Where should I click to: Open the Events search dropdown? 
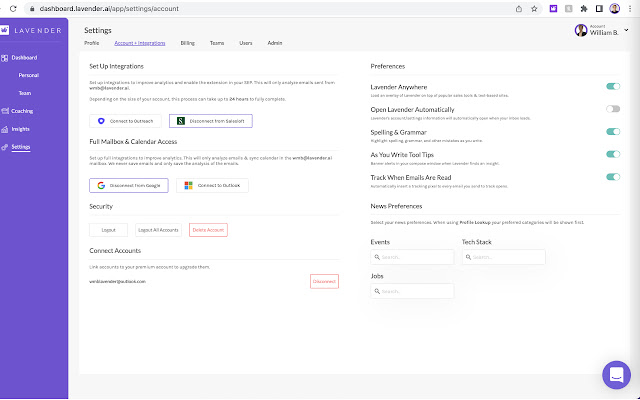(412, 257)
